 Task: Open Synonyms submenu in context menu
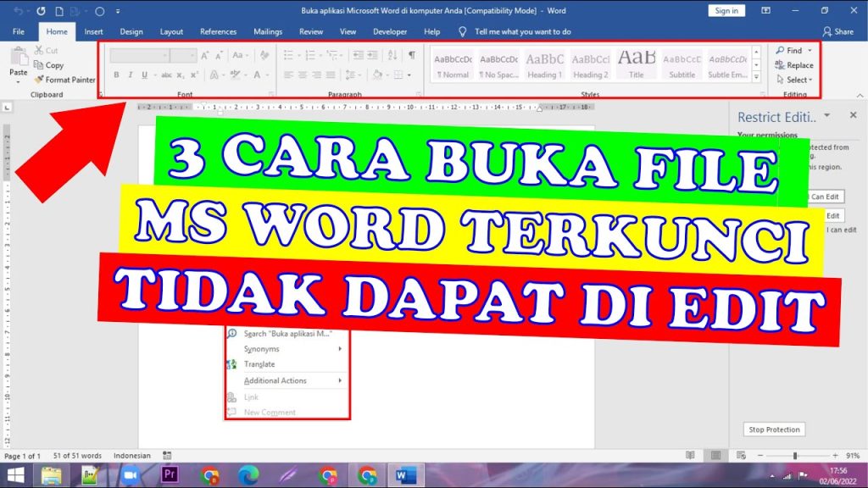(287, 349)
